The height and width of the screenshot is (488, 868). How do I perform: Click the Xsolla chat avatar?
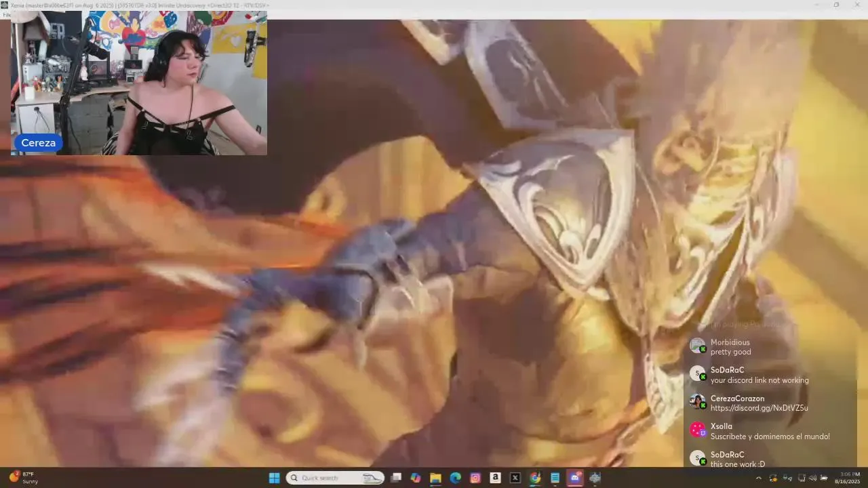pyautogui.click(x=698, y=430)
